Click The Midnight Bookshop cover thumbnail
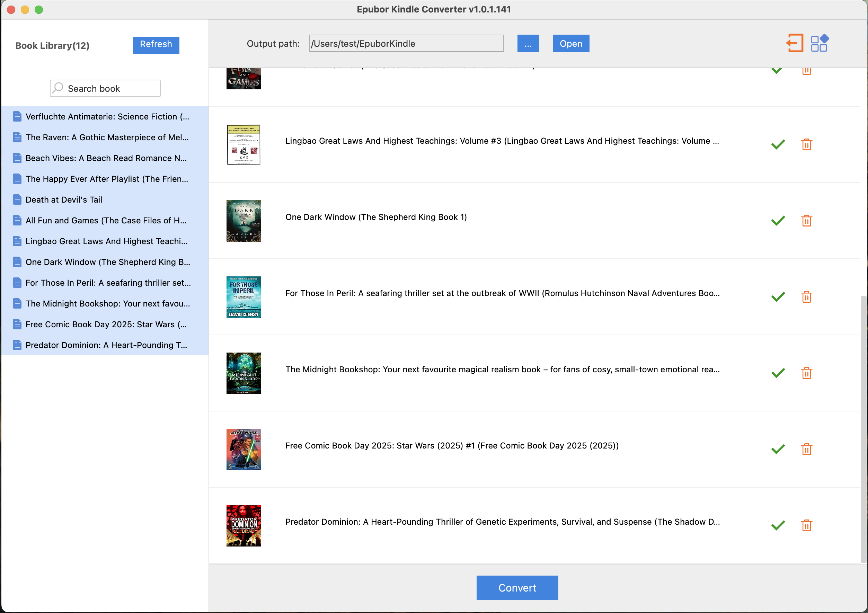 pos(243,373)
